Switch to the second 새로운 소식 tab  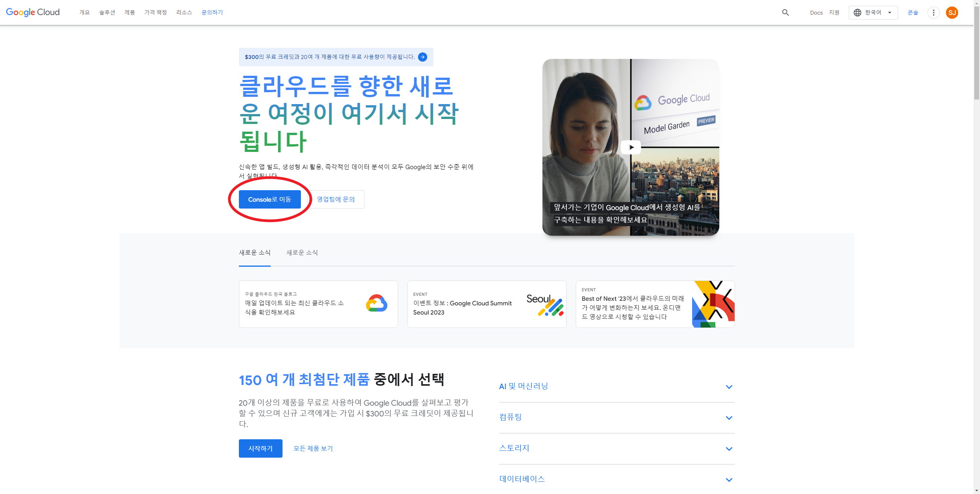(302, 253)
